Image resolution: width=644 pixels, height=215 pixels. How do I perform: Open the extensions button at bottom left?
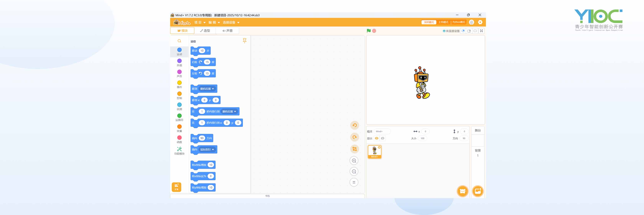pyautogui.click(x=176, y=187)
